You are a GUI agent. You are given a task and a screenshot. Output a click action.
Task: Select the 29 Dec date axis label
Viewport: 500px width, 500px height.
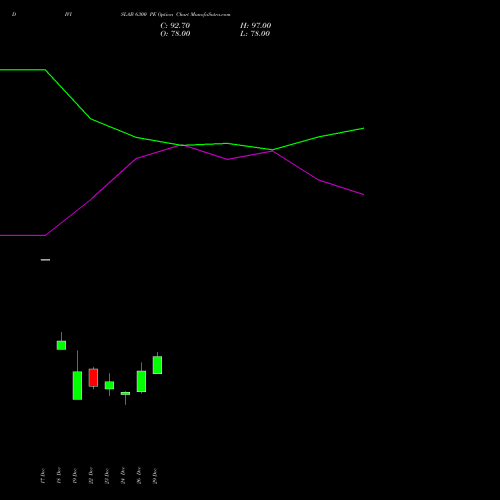coord(155,476)
